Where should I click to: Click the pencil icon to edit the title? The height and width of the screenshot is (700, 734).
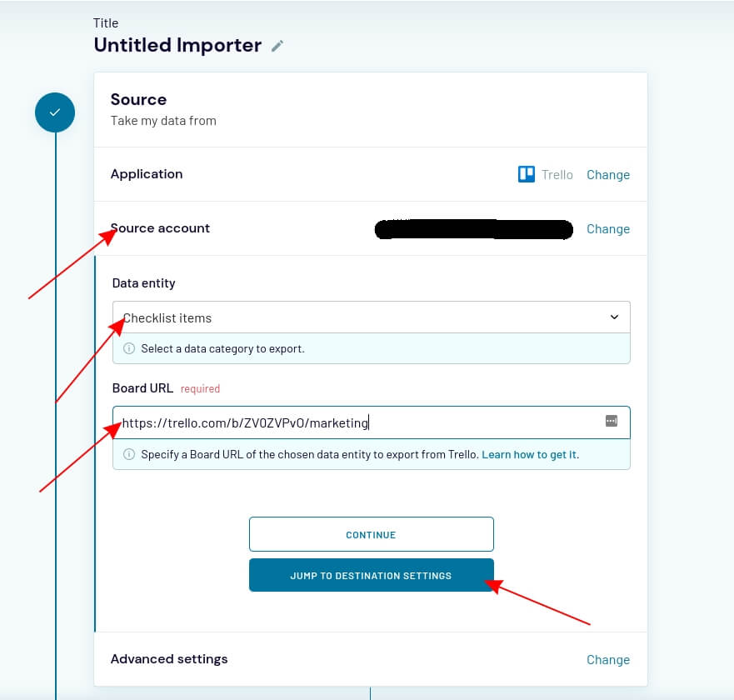pos(277,47)
